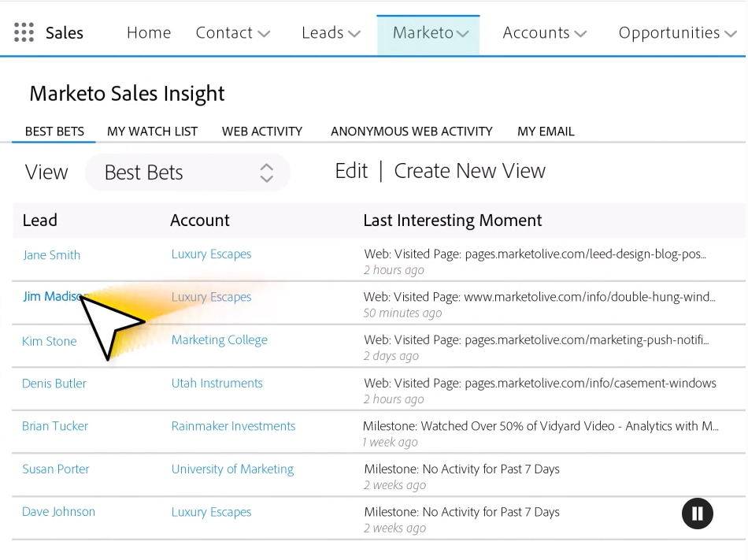The image size is (748, 560).
Task: Switch to the BEST BETS tab
Action: [54, 132]
